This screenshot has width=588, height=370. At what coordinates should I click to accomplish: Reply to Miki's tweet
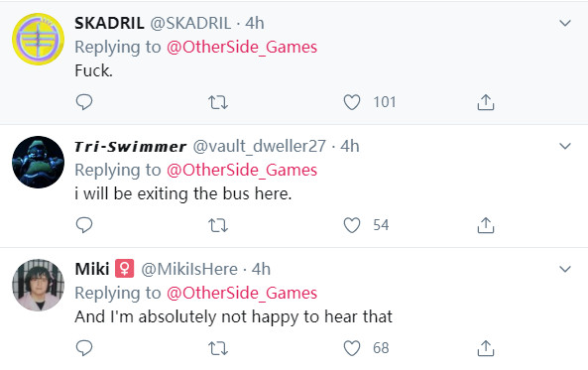click(x=84, y=348)
